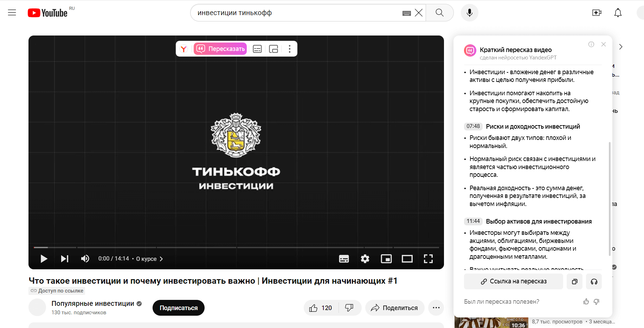This screenshot has width=644, height=328.
Task: Mute the video volume
Action: tap(85, 259)
